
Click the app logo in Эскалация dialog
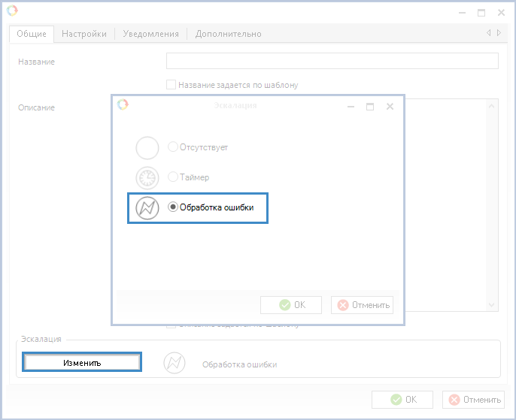[x=123, y=105]
